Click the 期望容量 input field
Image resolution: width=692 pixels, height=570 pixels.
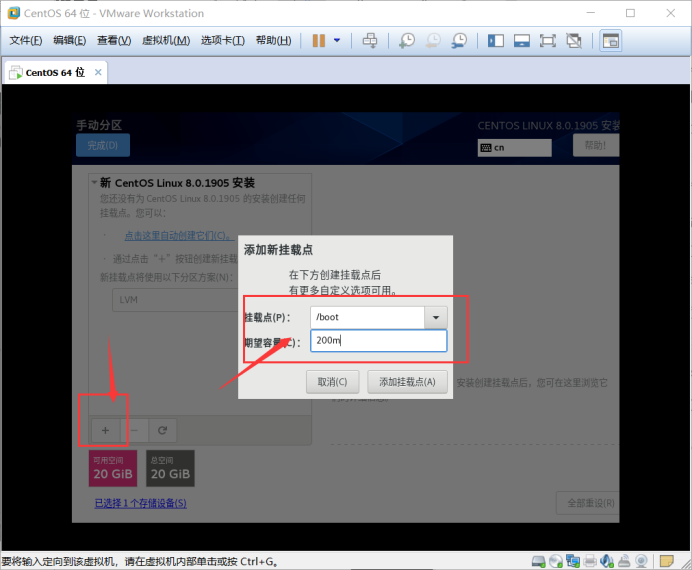click(x=379, y=341)
